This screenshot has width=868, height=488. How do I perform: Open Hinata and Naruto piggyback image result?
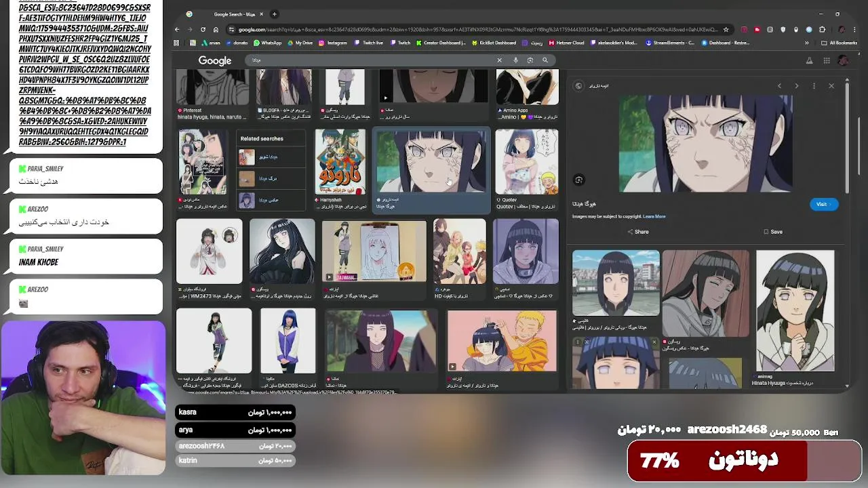(x=502, y=341)
